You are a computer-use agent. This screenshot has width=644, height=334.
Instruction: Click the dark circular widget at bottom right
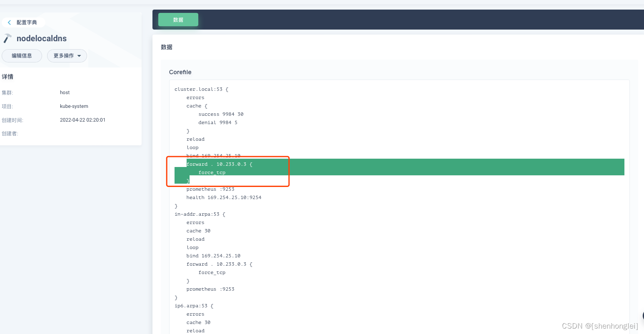(x=642, y=316)
